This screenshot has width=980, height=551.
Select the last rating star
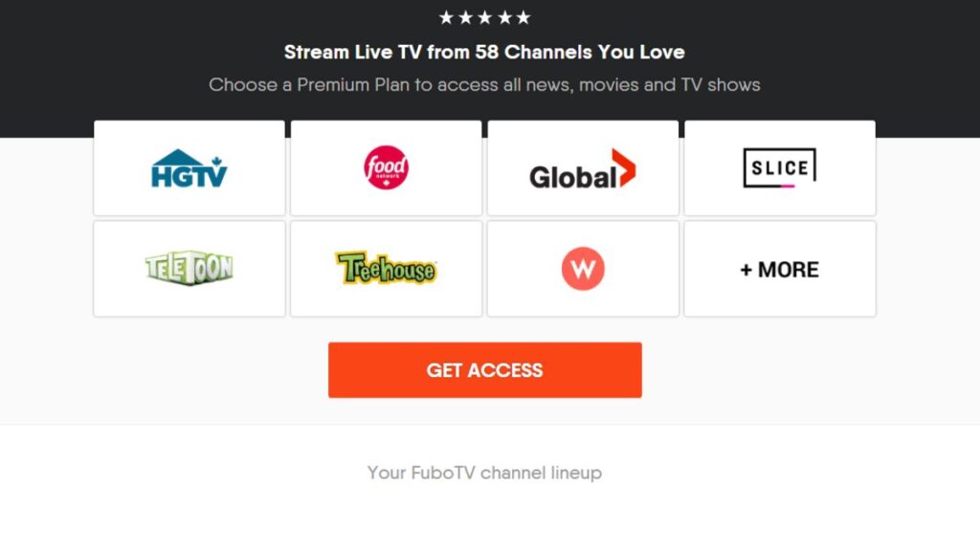[x=523, y=17]
